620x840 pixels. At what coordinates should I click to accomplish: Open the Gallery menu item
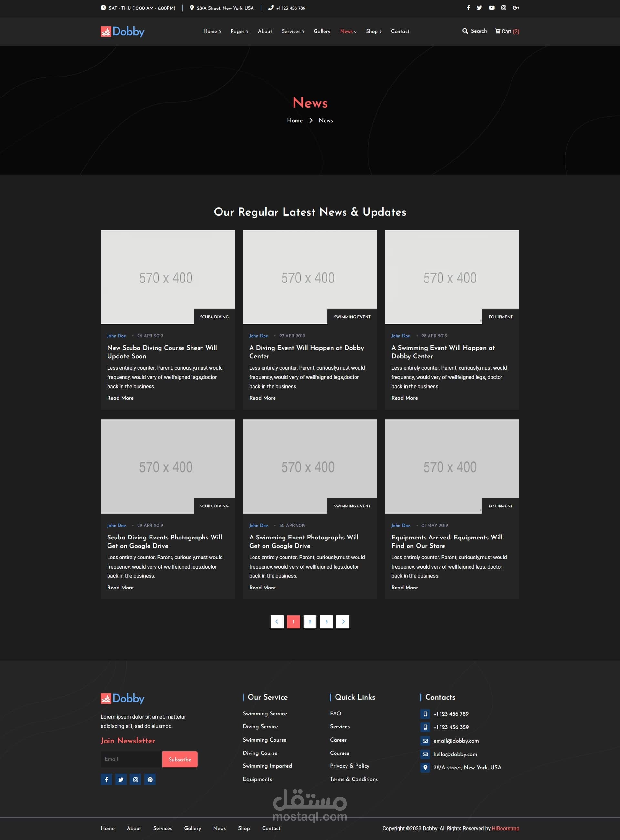coord(322,32)
